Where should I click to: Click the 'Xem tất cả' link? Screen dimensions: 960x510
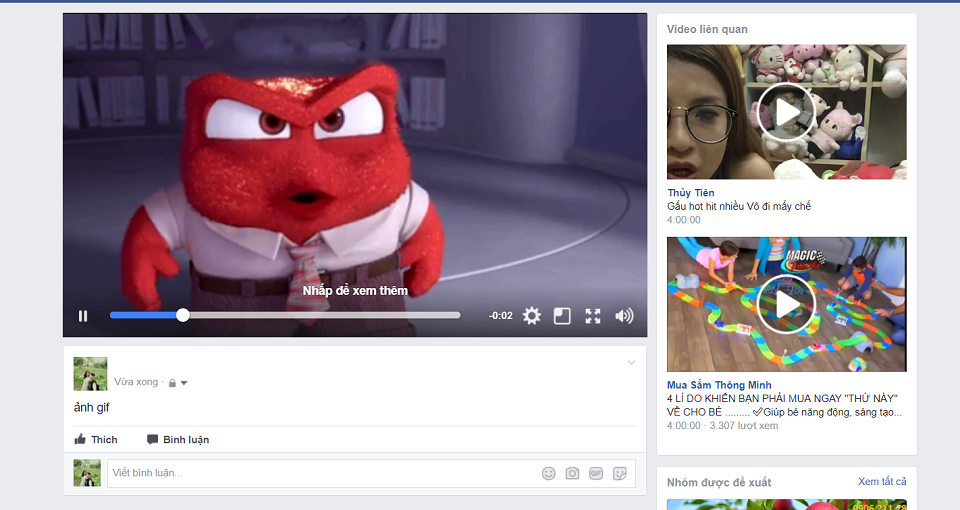click(882, 482)
